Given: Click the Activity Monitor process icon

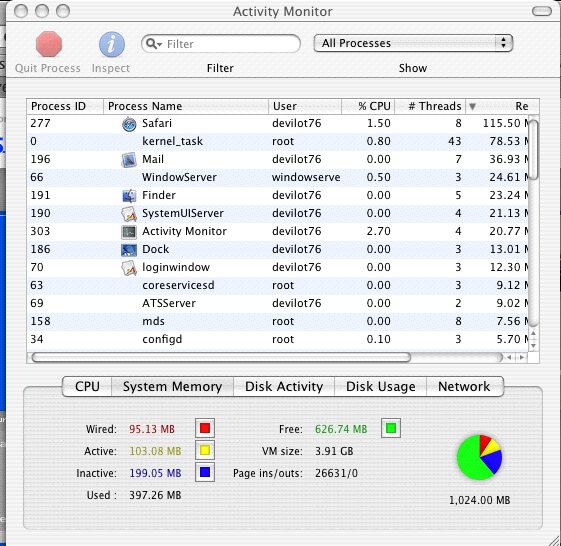Looking at the screenshot, I should pyautogui.click(x=129, y=232).
